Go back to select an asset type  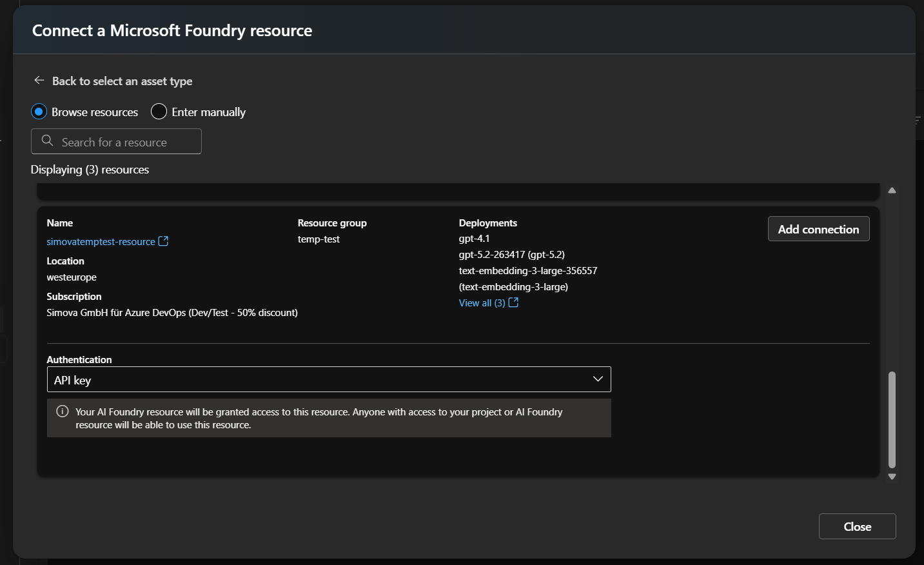click(x=122, y=81)
